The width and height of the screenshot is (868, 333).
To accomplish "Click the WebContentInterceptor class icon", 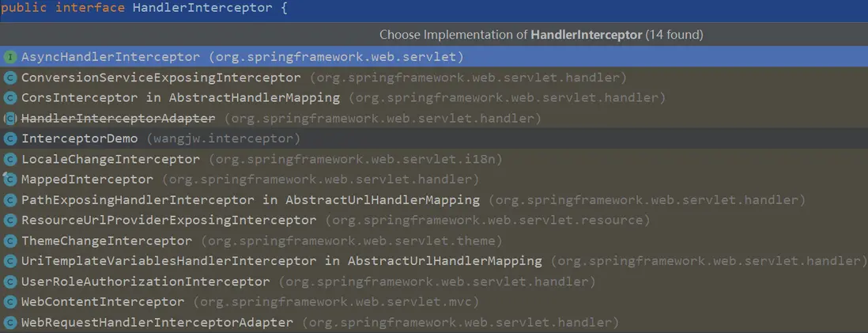I will tap(10, 302).
